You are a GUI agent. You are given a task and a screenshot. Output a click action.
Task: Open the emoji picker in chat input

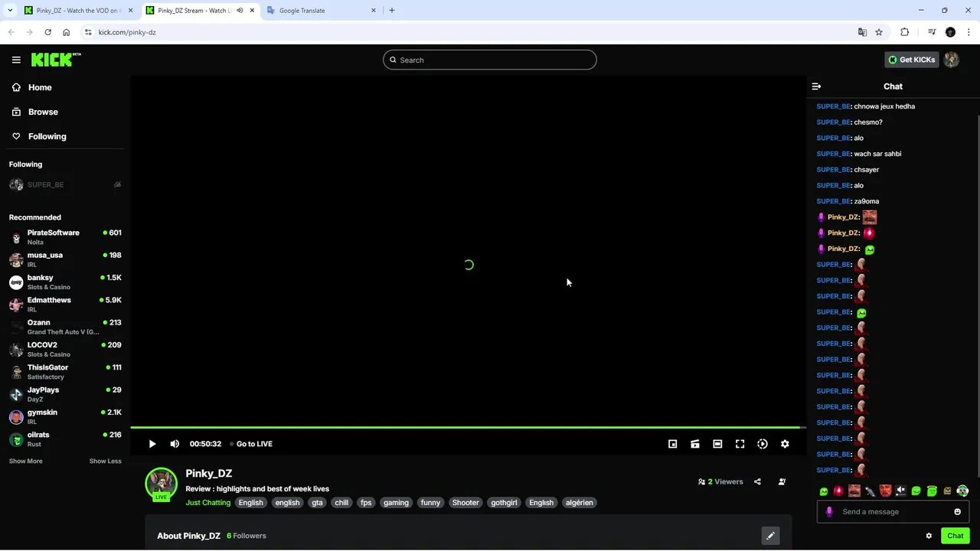click(x=957, y=512)
